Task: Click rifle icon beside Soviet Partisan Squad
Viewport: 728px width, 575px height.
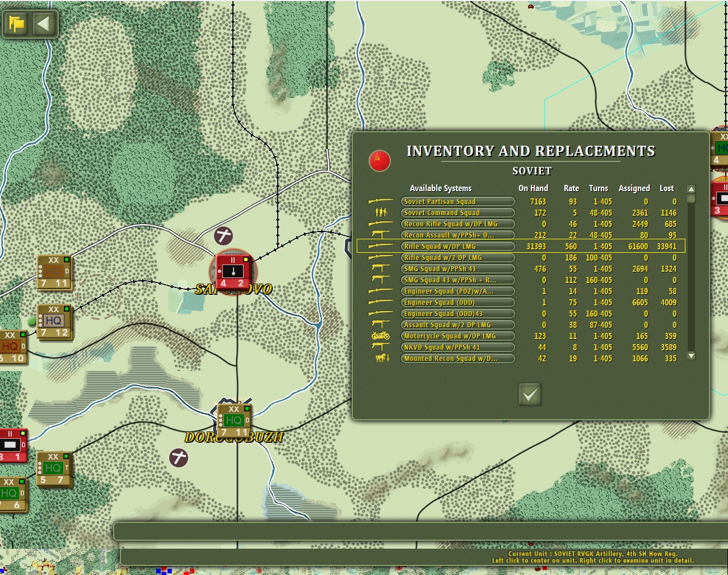Action: pos(380,201)
